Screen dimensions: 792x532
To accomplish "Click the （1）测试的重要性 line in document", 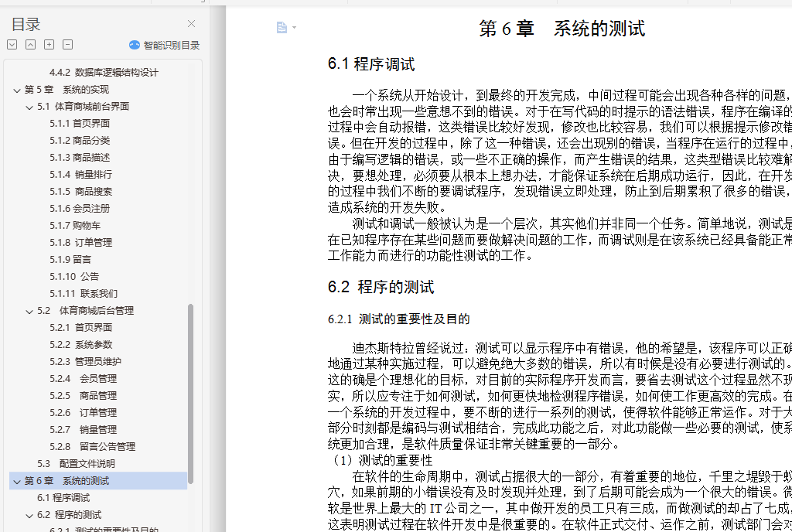I will pos(382,460).
